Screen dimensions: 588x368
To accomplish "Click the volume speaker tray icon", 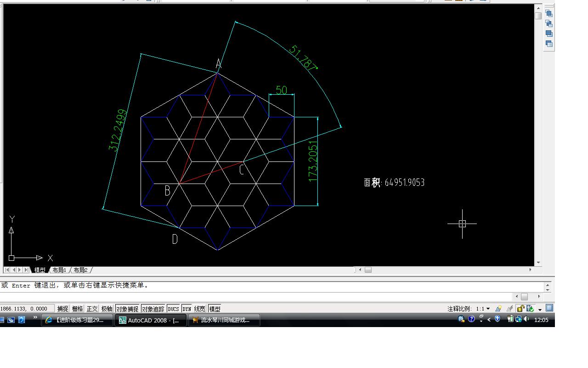I will (x=526, y=319).
